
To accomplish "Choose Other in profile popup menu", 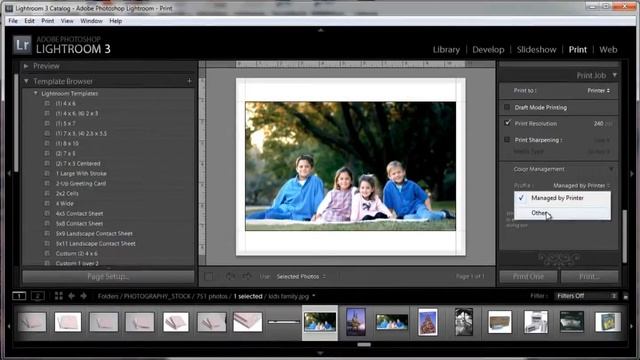I will [x=562, y=213].
